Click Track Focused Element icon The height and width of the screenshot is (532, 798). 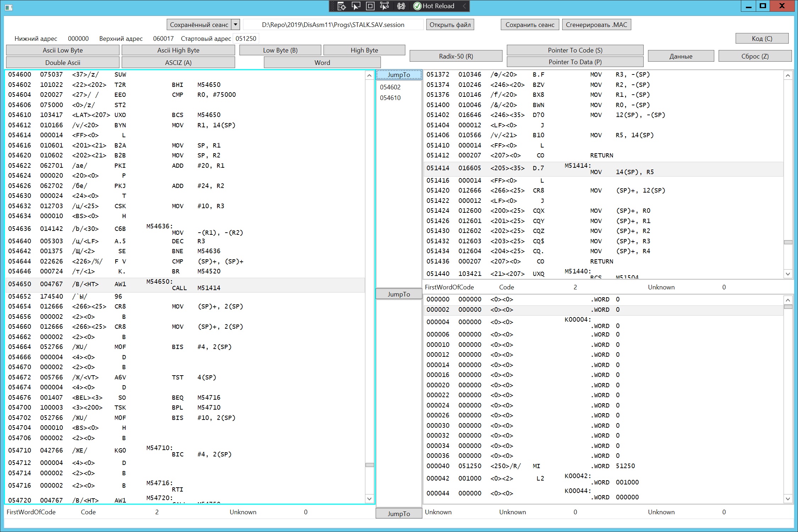pyautogui.click(x=384, y=6)
